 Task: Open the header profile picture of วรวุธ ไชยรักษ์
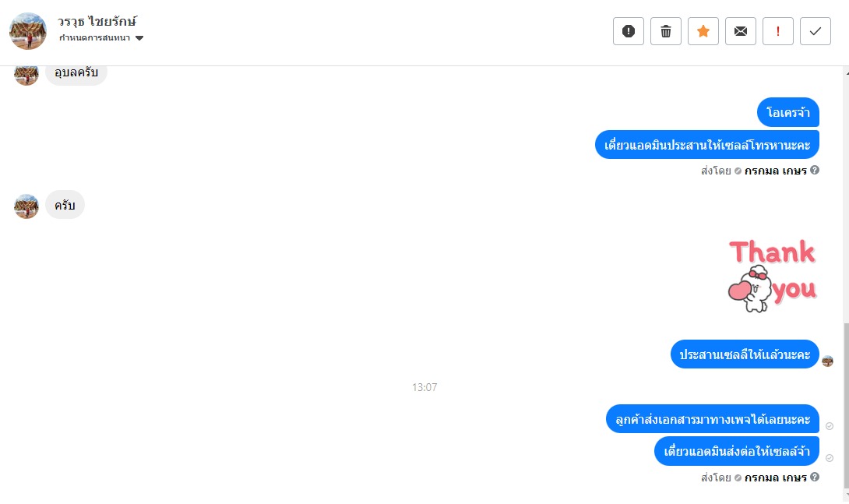28,31
